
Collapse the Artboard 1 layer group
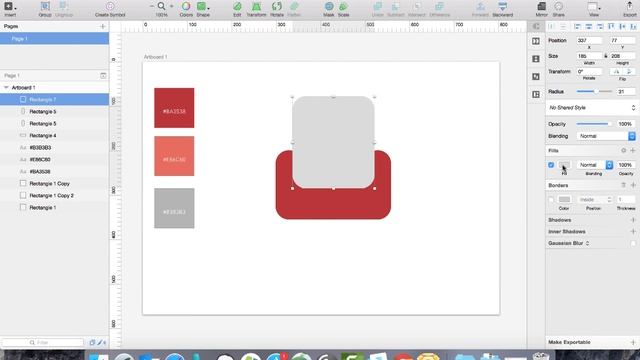pos(6,87)
